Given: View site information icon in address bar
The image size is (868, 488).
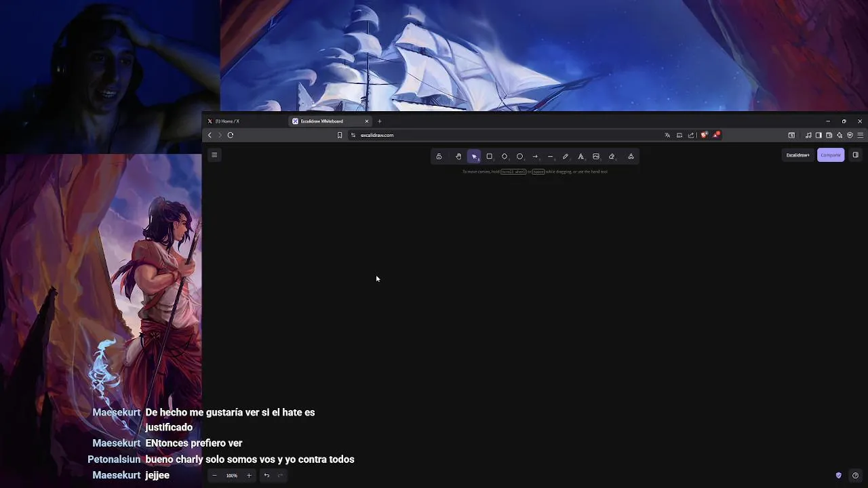Looking at the screenshot, I should (x=353, y=135).
